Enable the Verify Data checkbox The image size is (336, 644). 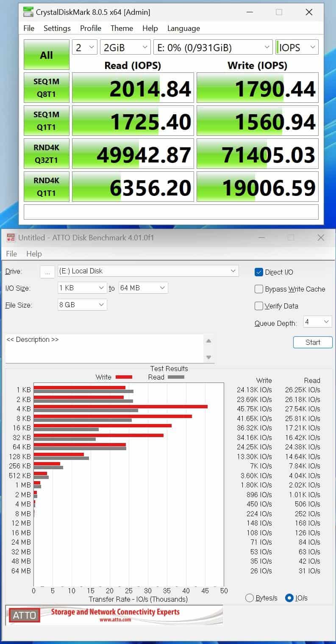click(259, 306)
